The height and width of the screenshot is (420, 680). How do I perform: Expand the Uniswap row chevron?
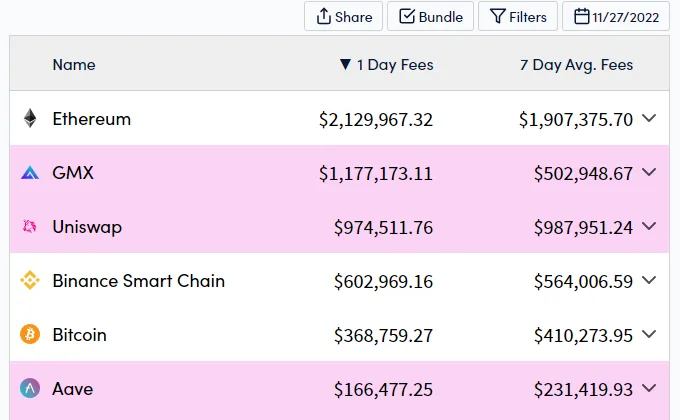click(x=649, y=226)
